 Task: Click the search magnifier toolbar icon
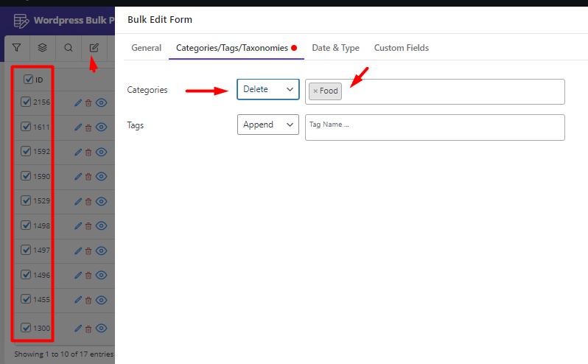click(69, 48)
